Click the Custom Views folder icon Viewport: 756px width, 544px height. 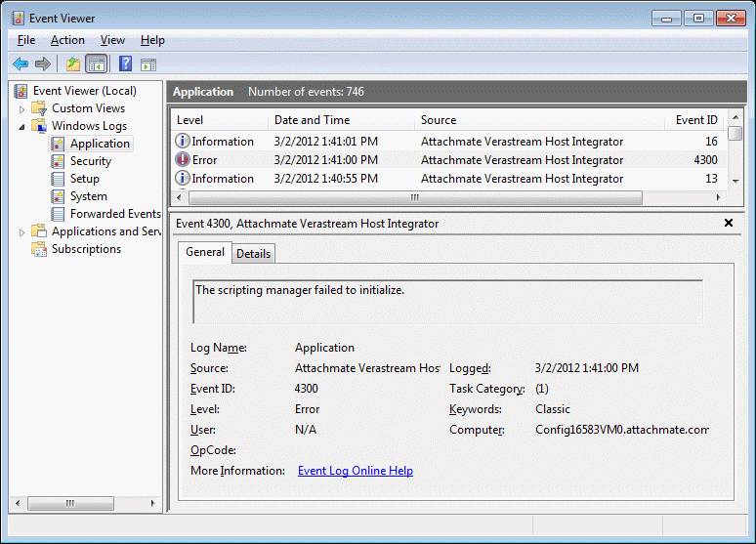pyautogui.click(x=38, y=108)
